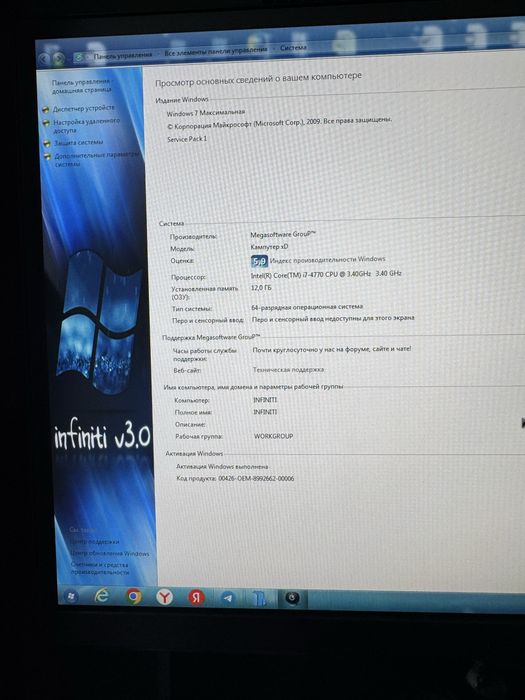
Task: Click shield icon beside Дополнительные параметры системы
Action: click(x=47, y=156)
